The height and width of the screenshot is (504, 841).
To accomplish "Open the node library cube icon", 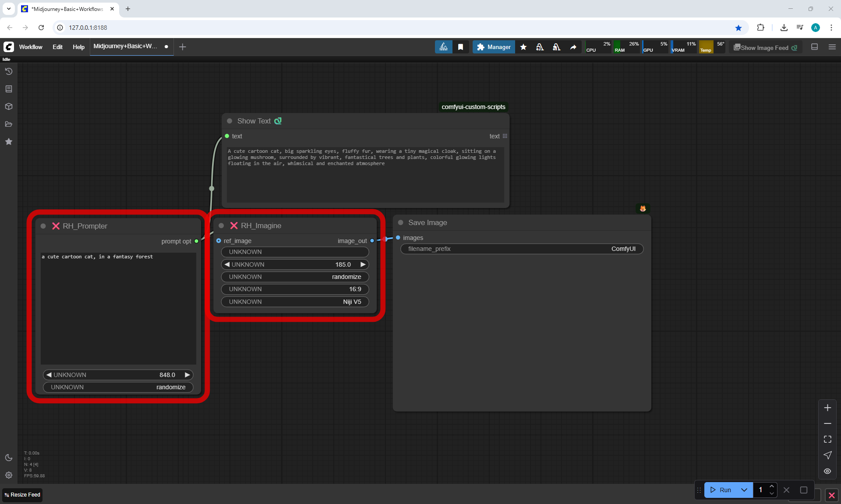I will pyautogui.click(x=9, y=106).
